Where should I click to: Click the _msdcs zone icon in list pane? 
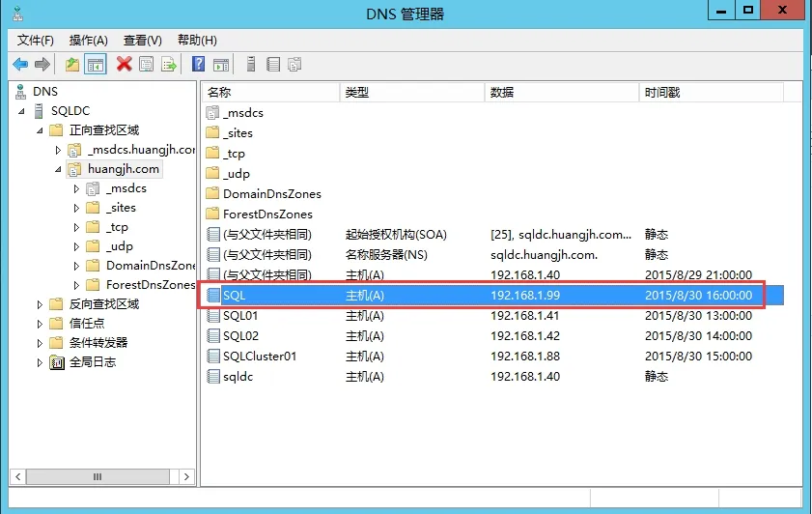pos(212,112)
